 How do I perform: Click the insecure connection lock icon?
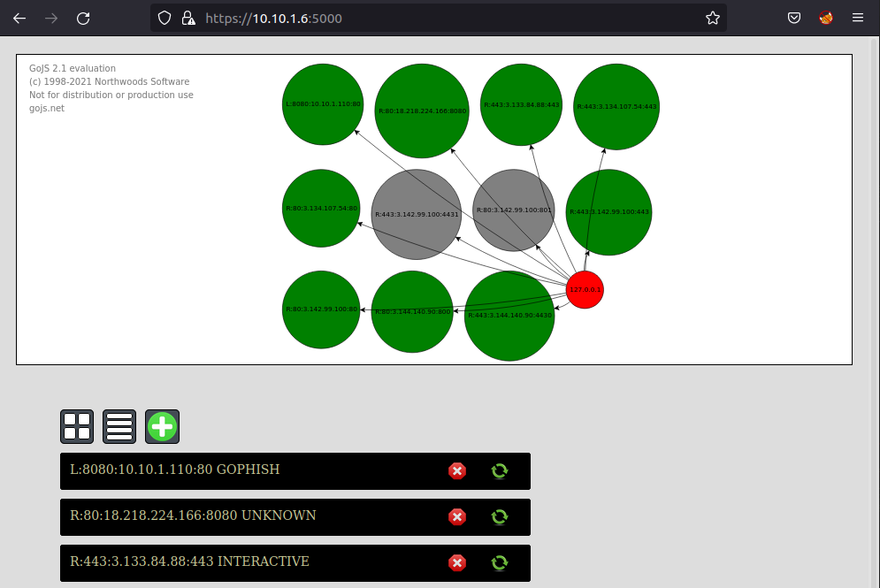tap(188, 18)
